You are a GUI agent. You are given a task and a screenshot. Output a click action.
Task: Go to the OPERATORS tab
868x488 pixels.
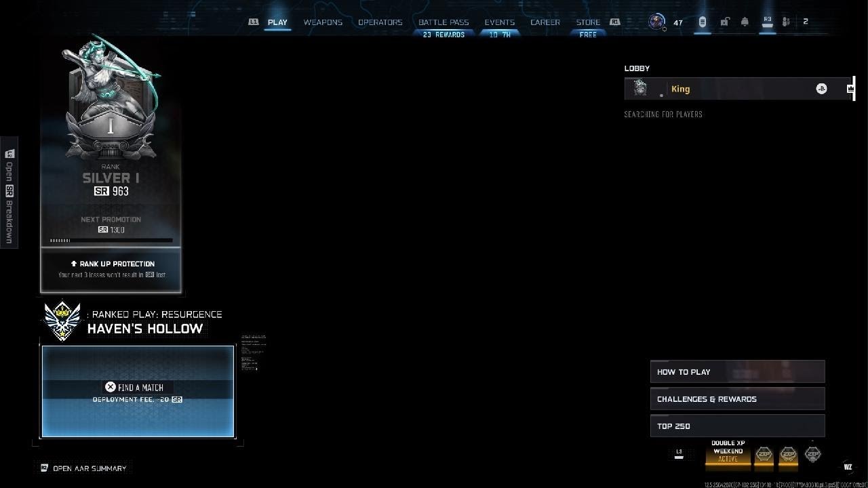point(380,22)
